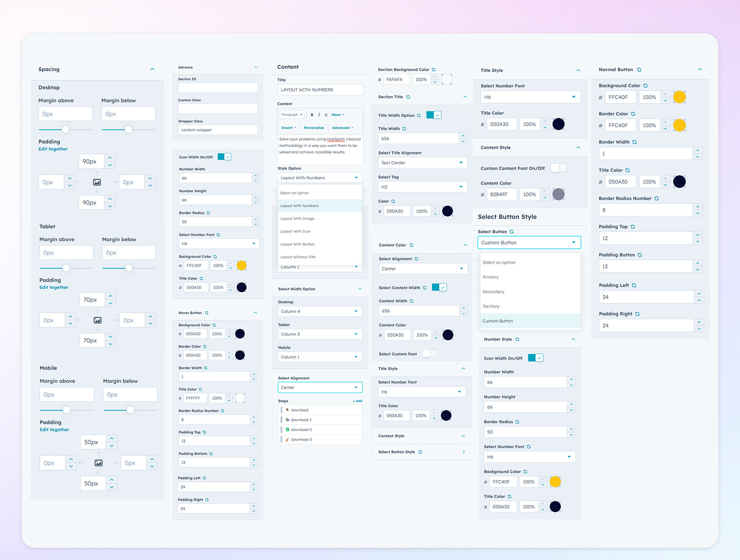
Task: Click the Underline icon in Content editor
Action: tap(326, 115)
